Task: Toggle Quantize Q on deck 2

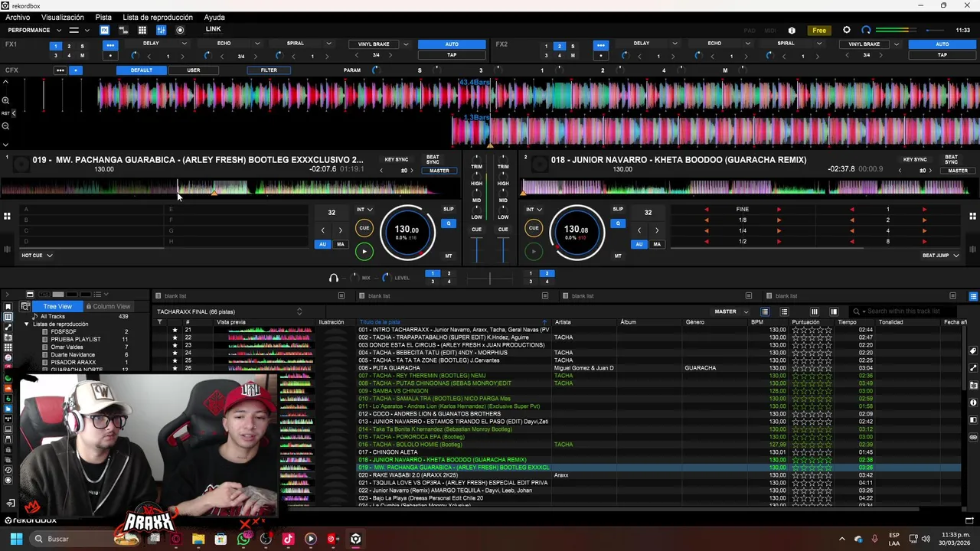Action: 618,223
